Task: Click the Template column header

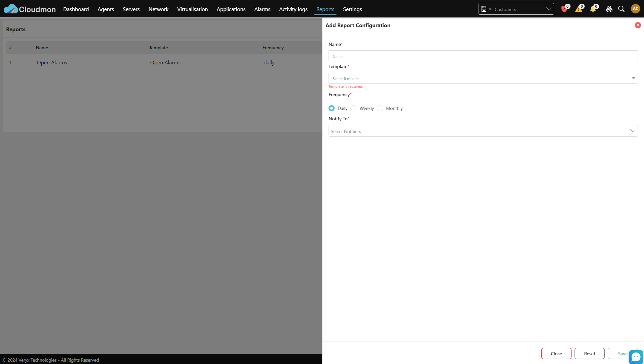Action: click(x=158, y=48)
